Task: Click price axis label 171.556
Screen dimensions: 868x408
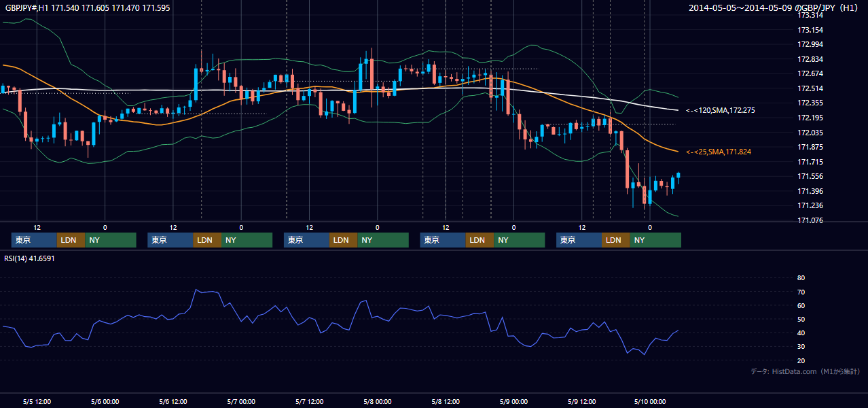Action: [810, 176]
